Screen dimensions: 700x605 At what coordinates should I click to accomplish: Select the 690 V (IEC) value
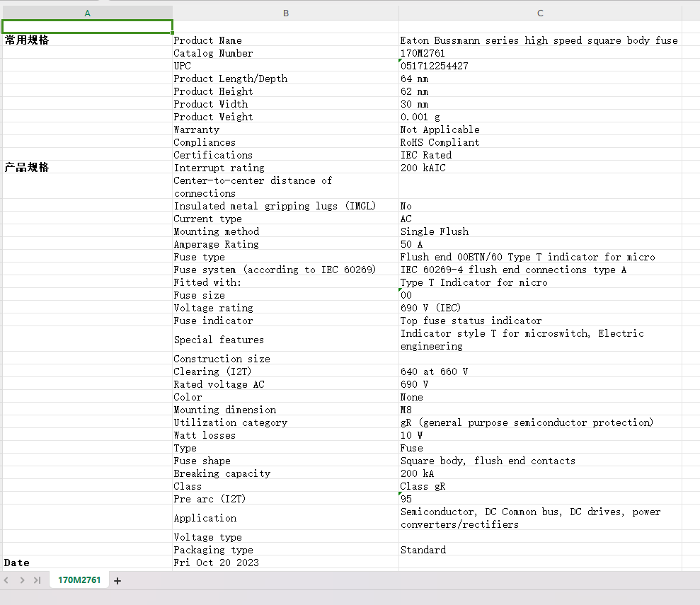click(x=540, y=308)
